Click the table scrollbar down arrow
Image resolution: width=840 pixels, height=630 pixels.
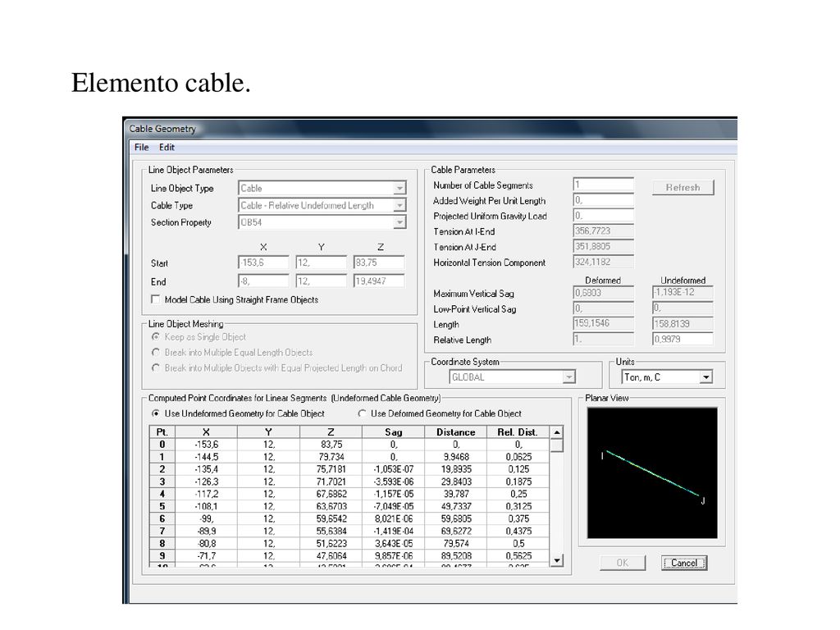click(557, 560)
